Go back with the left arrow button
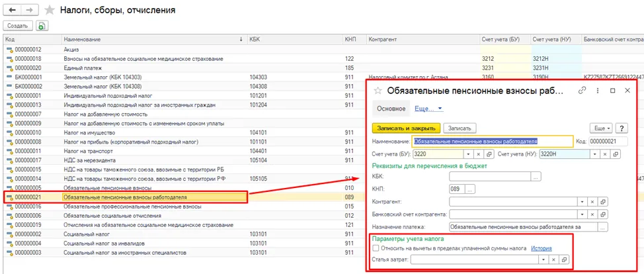The width and height of the screenshot is (644, 274). (x=12, y=11)
